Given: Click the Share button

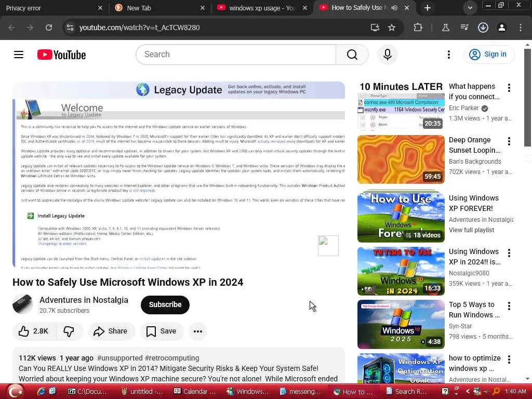Looking at the screenshot, I should click(111, 331).
